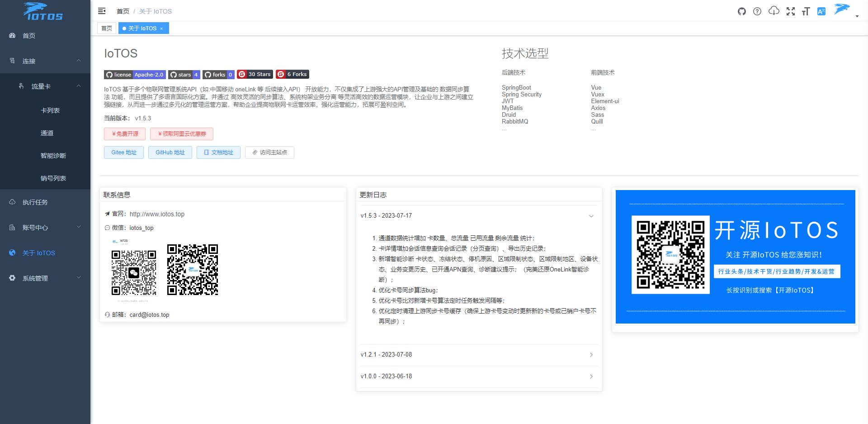
Task: Click the 流量卡 icon in sidebar
Action: [21, 86]
